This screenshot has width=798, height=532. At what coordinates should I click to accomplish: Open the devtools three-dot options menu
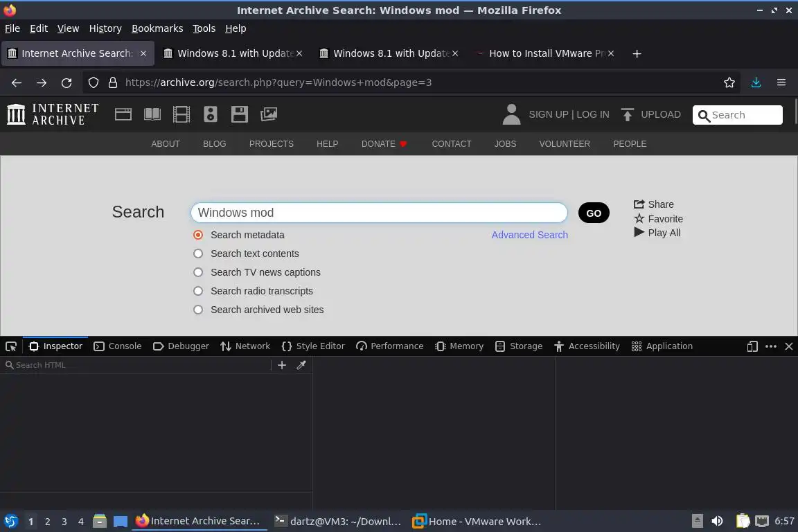pos(771,346)
